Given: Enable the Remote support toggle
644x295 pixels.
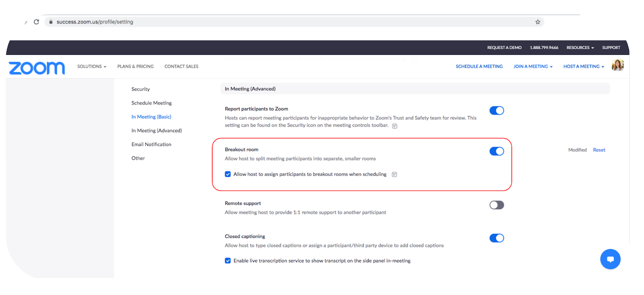Looking at the screenshot, I should coord(497,205).
